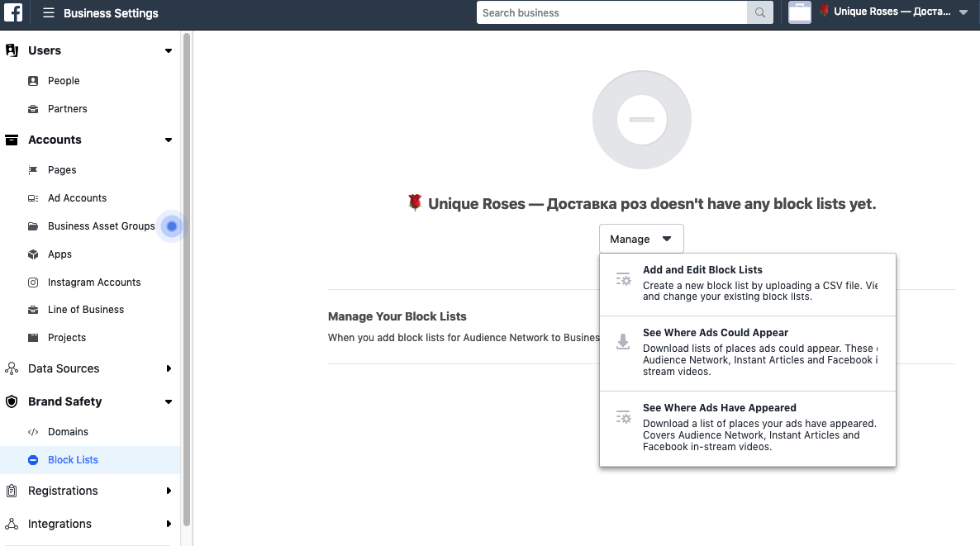Image resolution: width=980 pixels, height=546 pixels.
Task: Click the Domains code icon
Action: click(33, 432)
